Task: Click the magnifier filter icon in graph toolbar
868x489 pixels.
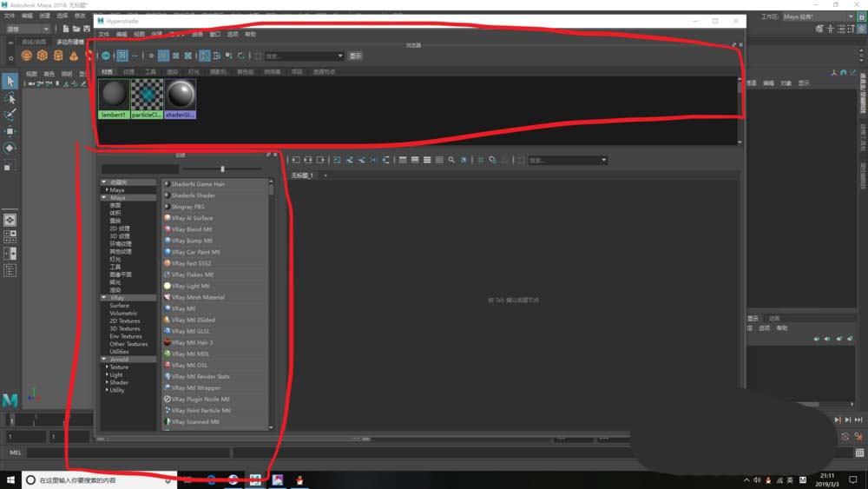Action: pyautogui.click(x=451, y=160)
